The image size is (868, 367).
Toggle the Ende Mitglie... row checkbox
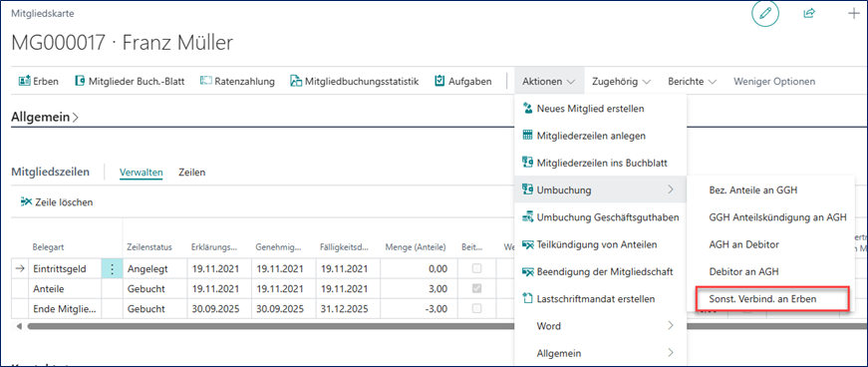coord(476,309)
